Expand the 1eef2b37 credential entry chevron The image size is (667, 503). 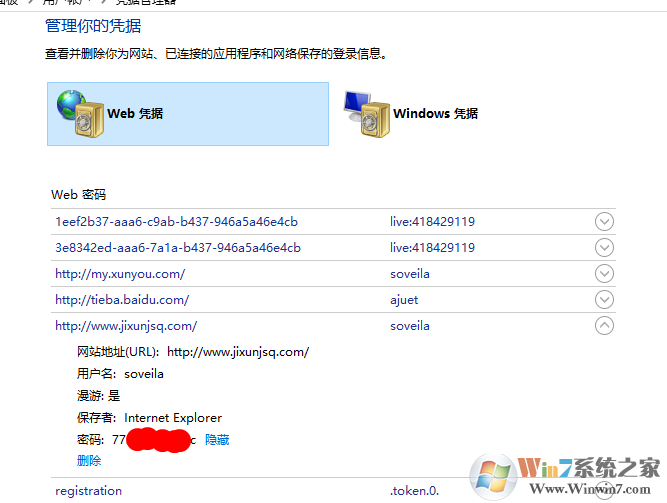click(x=604, y=221)
